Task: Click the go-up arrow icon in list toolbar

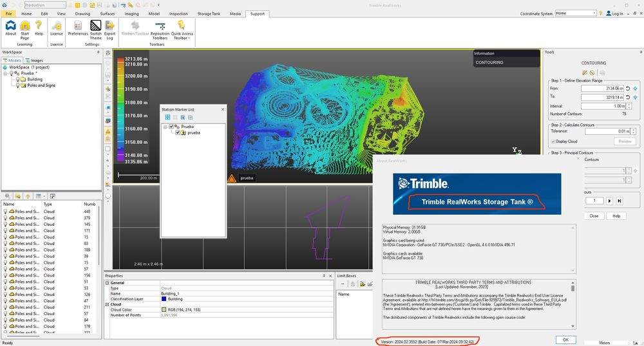Action: click(x=28, y=196)
